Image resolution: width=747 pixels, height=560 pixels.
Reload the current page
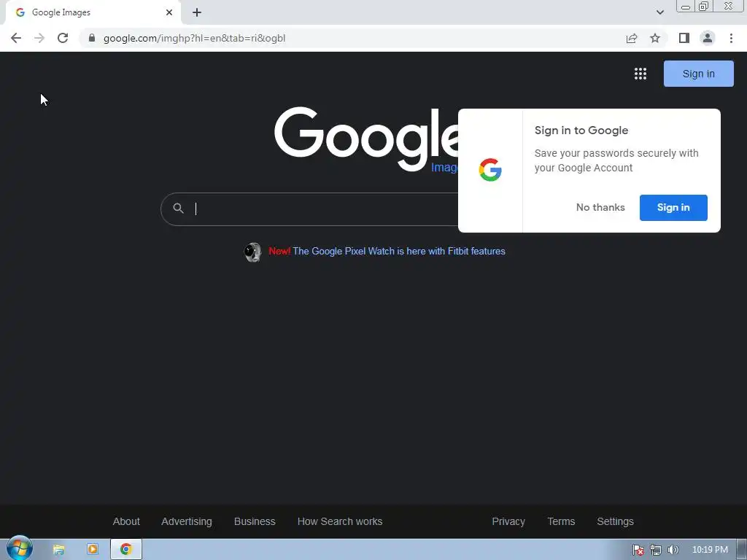coord(63,38)
